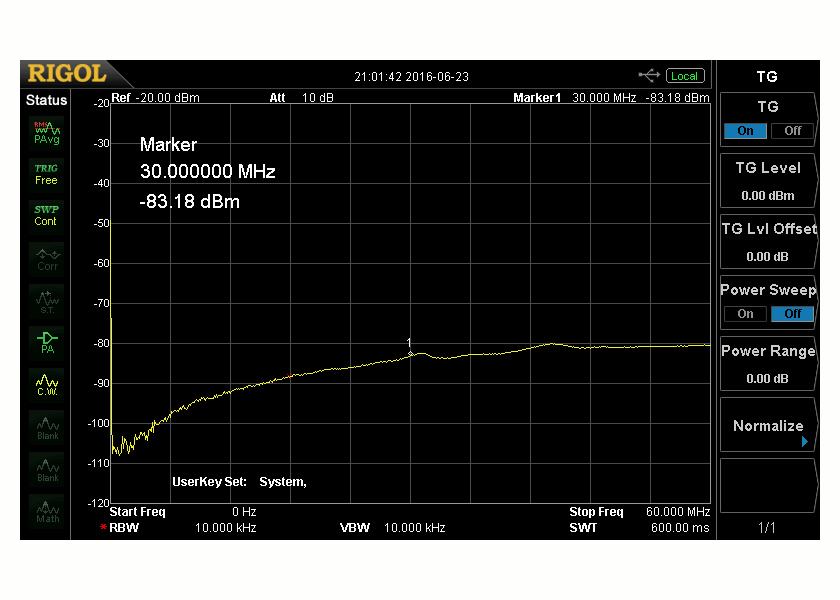This screenshot has width=840, height=600.
Task: Open the Power Range setting
Action: tap(767, 364)
